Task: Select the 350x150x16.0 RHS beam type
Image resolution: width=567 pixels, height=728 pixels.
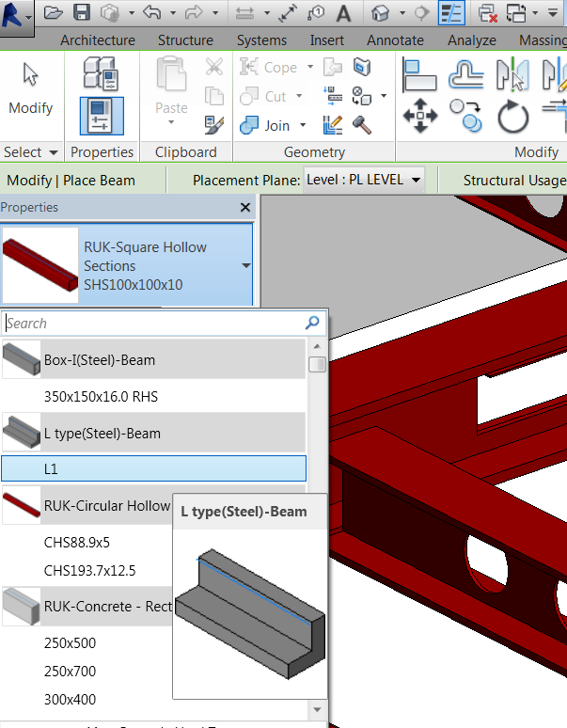Action: click(x=153, y=397)
